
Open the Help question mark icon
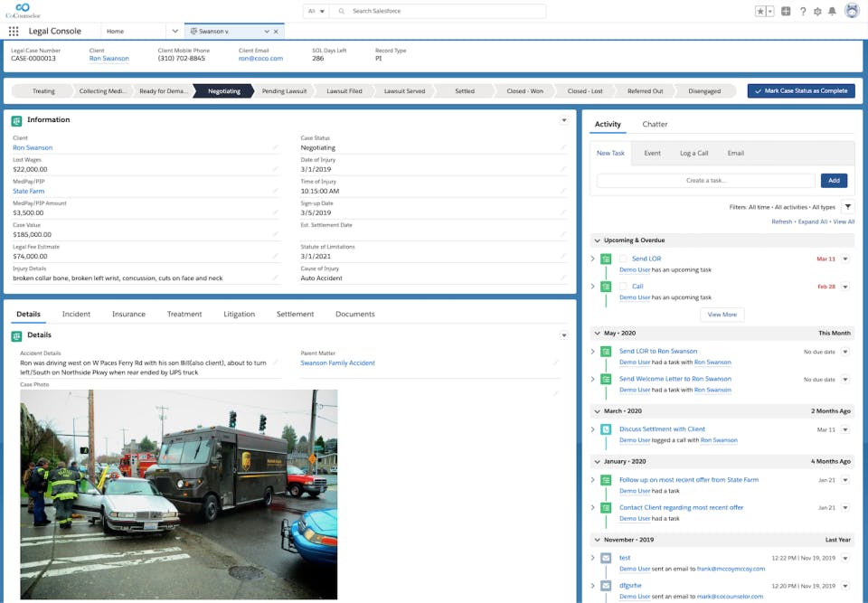[x=803, y=11]
